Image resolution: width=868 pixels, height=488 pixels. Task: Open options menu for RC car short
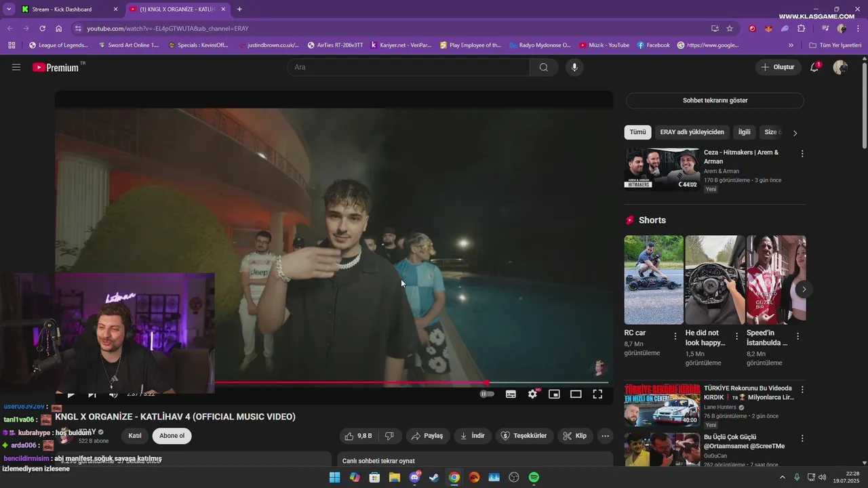(x=675, y=336)
